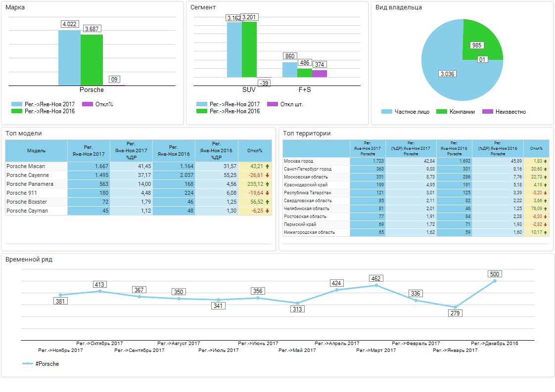Click green arrow in Porsche Panamera row
Viewport: 555px width, 392px height.
click(x=268, y=184)
